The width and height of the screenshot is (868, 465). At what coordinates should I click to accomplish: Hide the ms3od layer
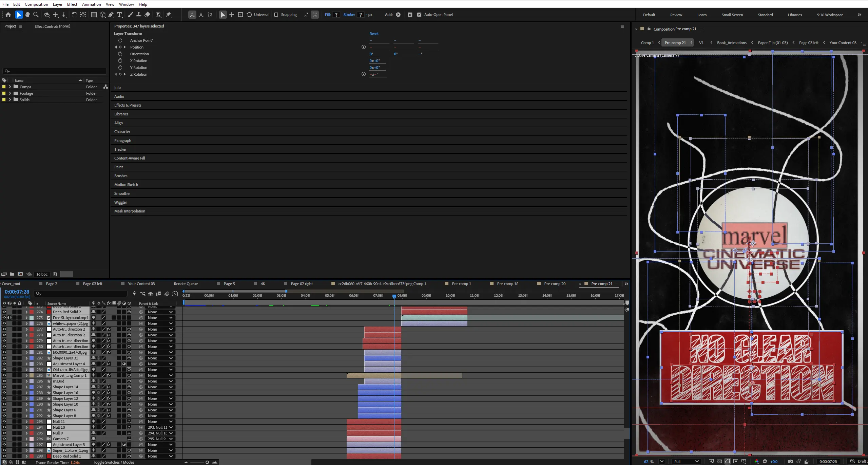[x=4, y=381]
